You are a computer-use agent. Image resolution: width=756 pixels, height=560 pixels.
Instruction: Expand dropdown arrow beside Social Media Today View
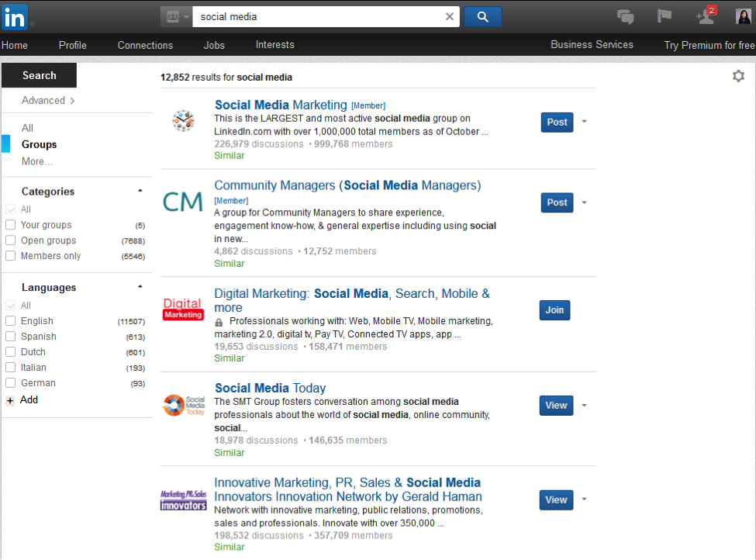pyautogui.click(x=584, y=405)
